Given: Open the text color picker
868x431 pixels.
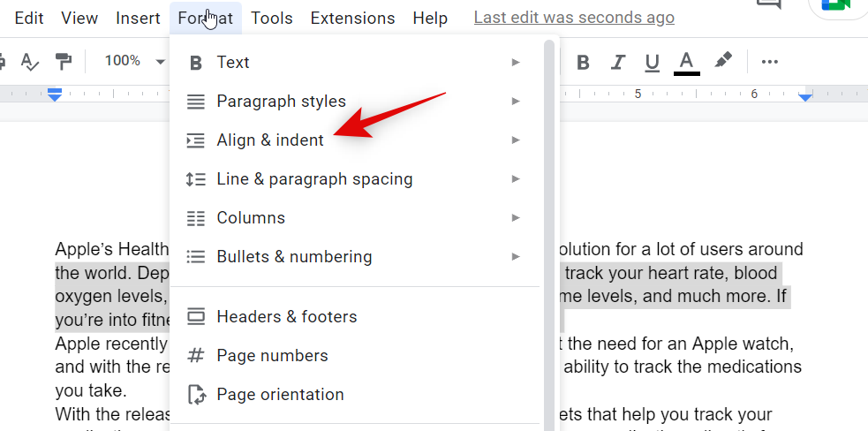Looking at the screenshot, I should pyautogui.click(x=687, y=62).
